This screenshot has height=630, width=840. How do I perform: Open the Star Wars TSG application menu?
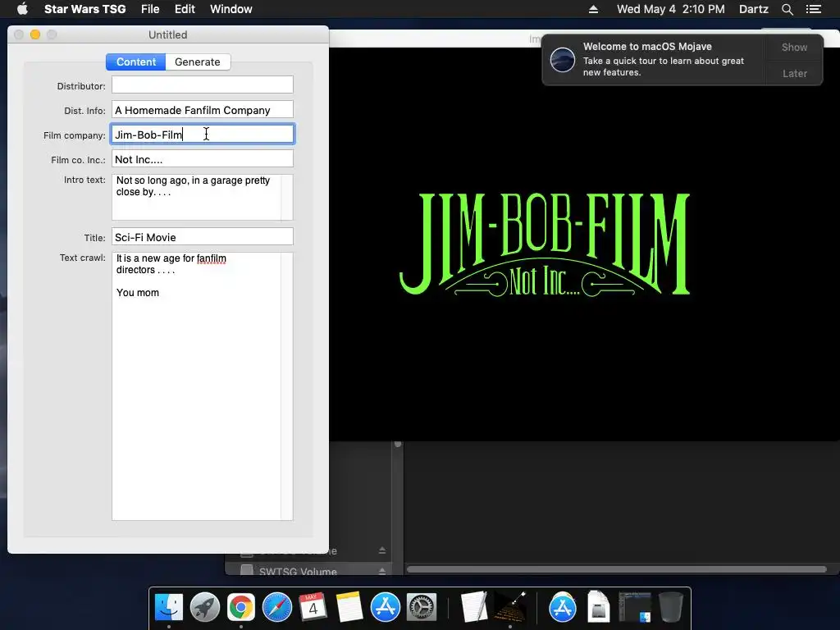point(84,9)
